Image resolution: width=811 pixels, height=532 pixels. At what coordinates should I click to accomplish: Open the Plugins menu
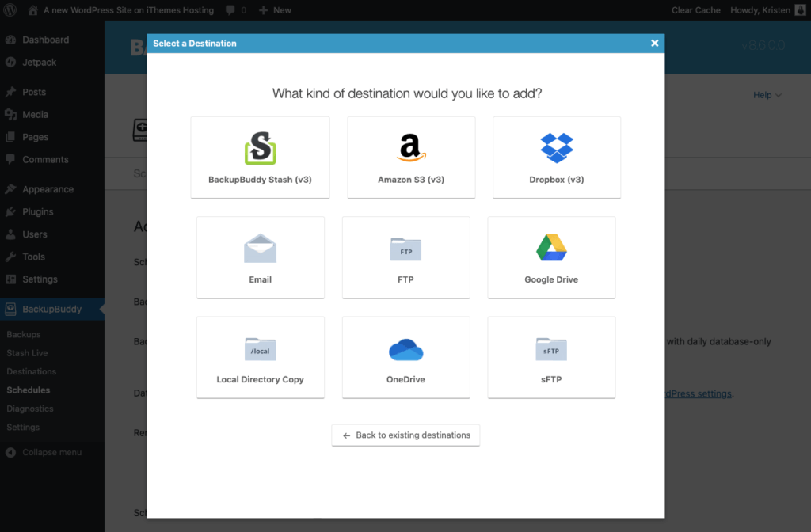tap(38, 211)
